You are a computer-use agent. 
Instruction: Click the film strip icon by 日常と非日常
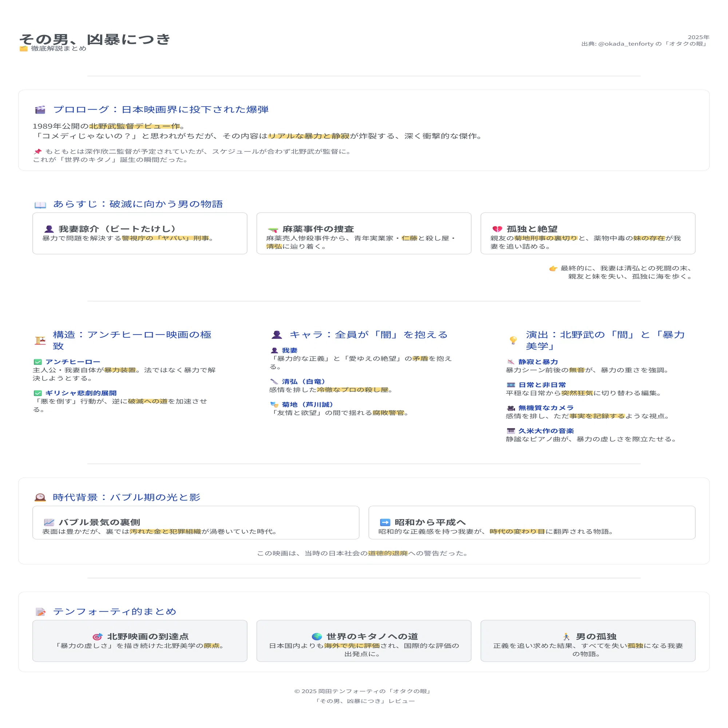click(x=511, y=385)
